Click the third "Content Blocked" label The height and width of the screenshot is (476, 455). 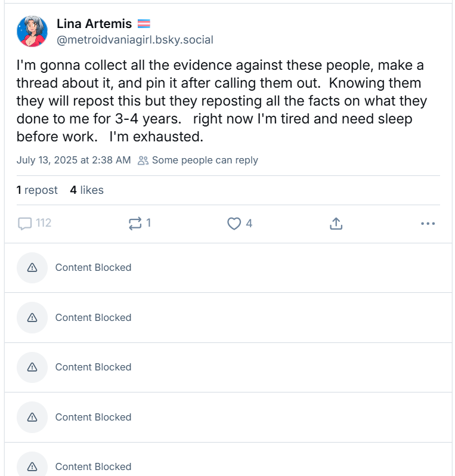(93, 367)
